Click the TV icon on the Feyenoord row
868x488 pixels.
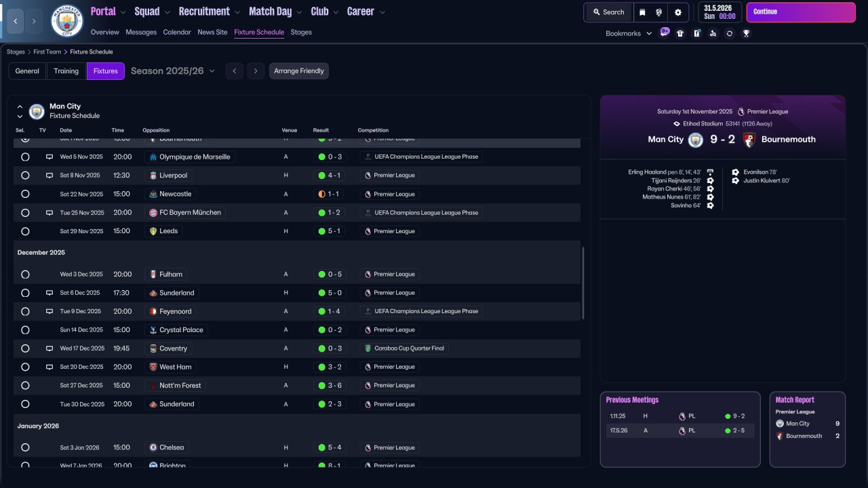click(50, 312)
